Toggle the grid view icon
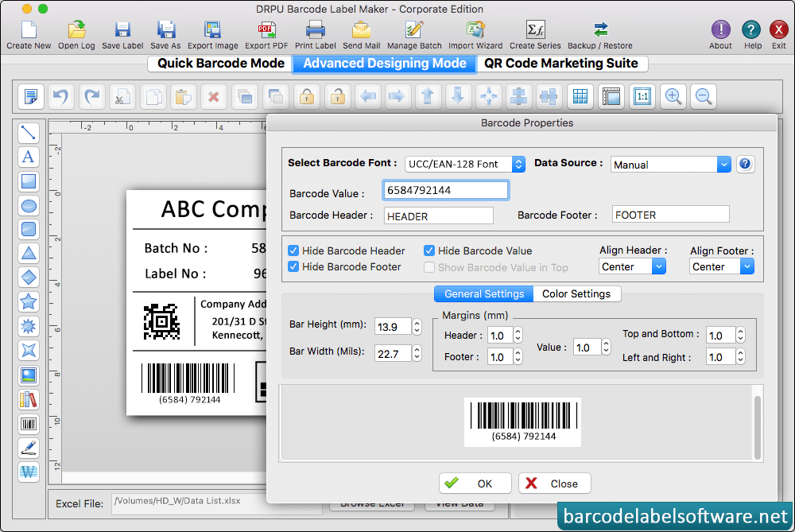The height and width of the screenshot is (532, 795). [x=580, y=96]
